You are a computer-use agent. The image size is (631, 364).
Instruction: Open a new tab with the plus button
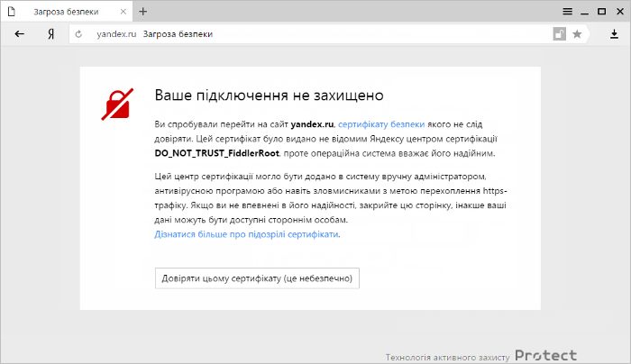pyautogui.click(x=142, y=11)
